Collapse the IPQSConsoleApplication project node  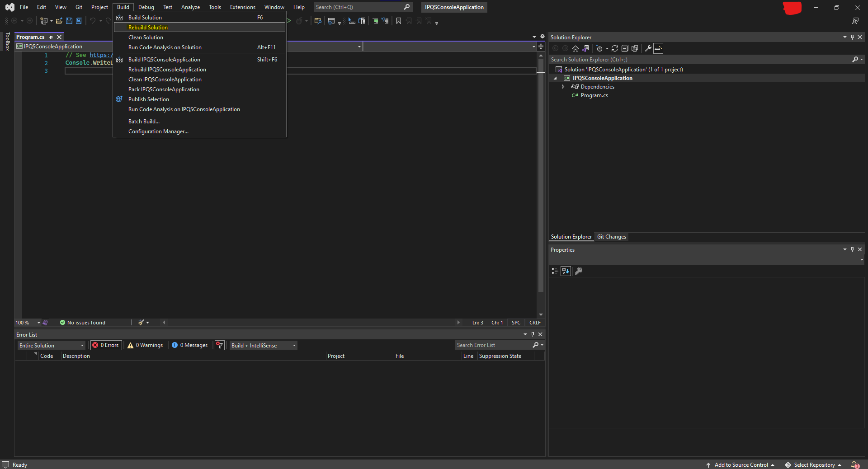tap(555, 78)
